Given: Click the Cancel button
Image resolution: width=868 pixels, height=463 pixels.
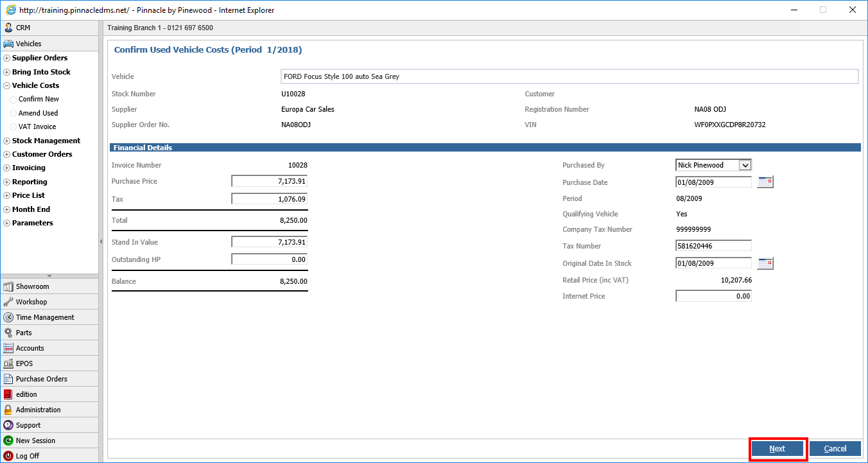Looking at the screenshot, I should (835, 449).
